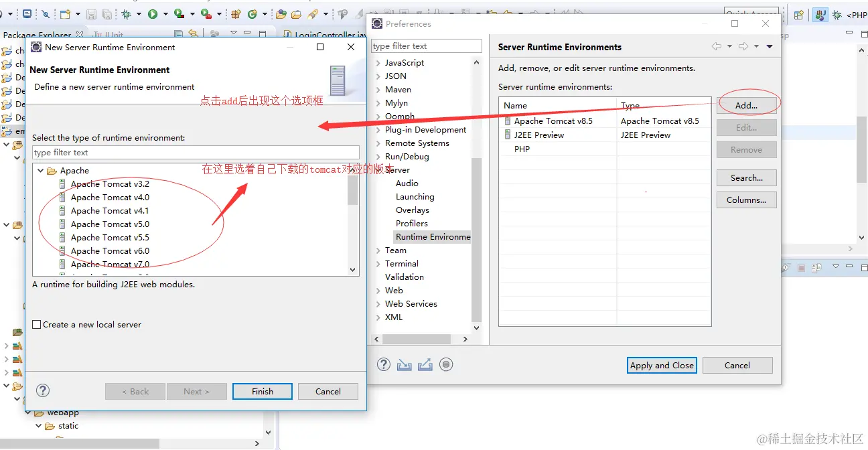Click the External Tools run icon with red toolbox

click(x=206, y=13)
